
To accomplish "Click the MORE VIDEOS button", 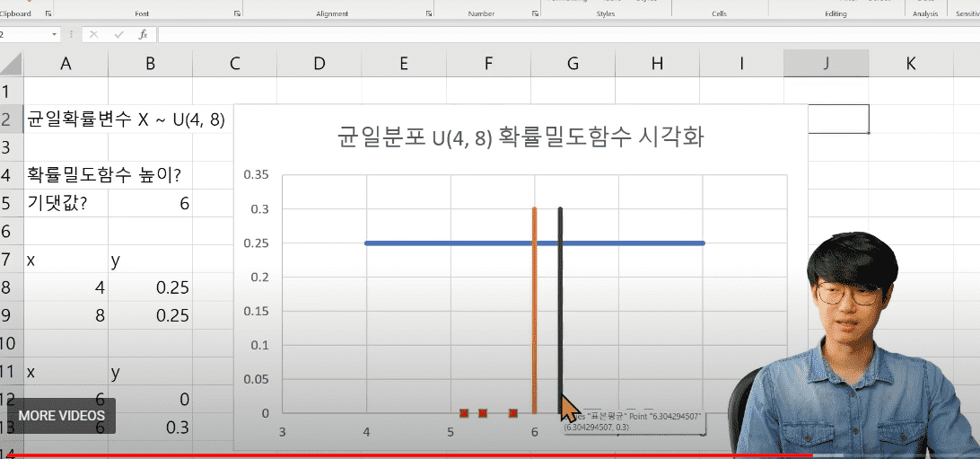I will (x=61, y=416).
